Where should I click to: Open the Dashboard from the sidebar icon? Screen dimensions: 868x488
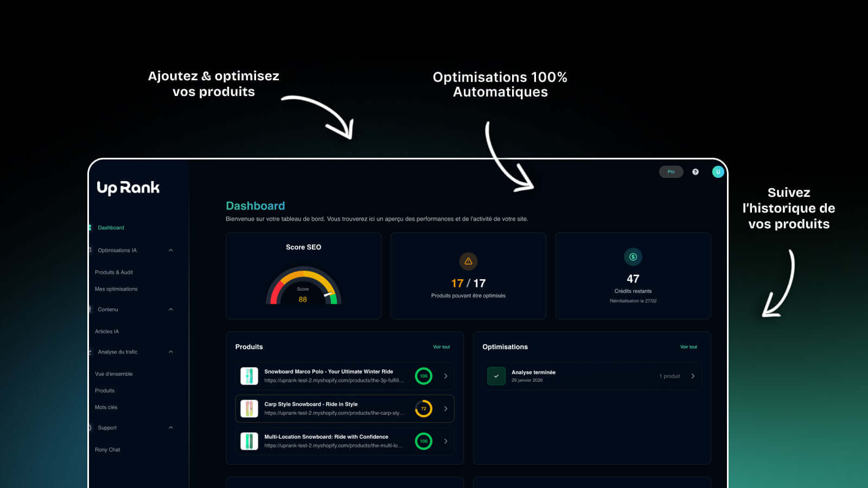click(x=89, y=227)
